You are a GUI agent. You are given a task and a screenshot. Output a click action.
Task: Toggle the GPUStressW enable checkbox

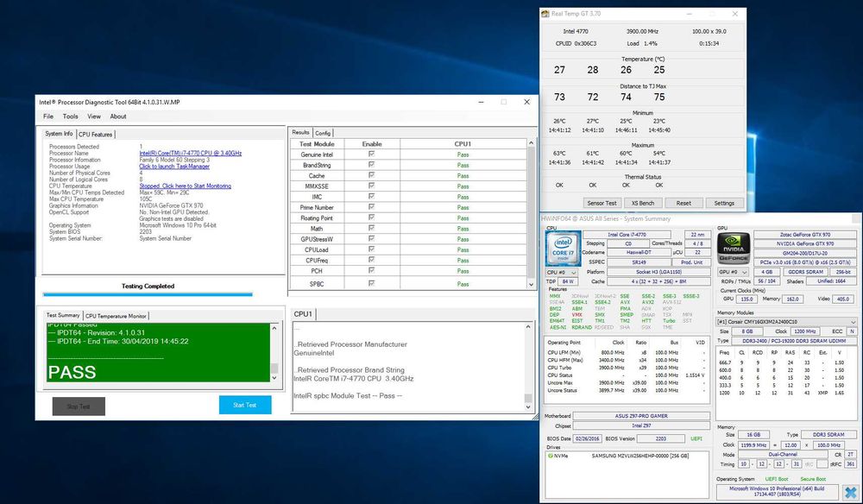[371, 238]
